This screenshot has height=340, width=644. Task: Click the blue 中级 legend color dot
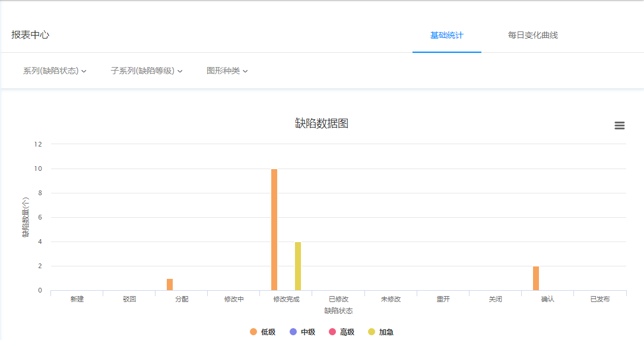(293, 332)
